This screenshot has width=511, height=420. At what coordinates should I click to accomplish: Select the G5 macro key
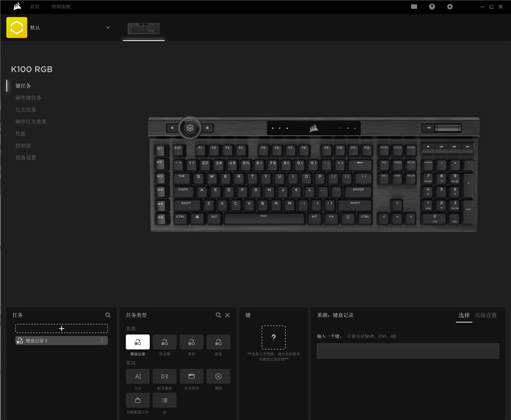click(x=160, y=205)
